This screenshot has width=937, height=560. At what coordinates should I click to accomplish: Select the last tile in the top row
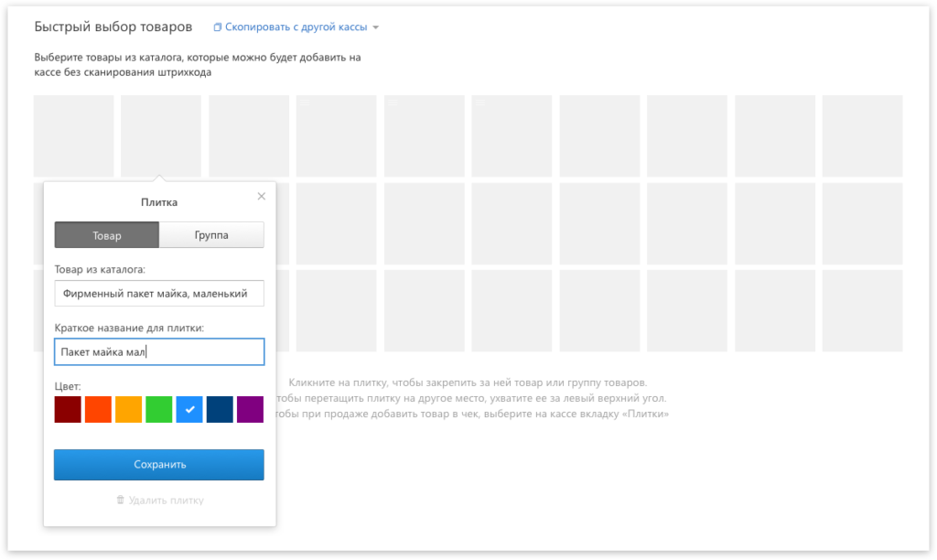pos(862,135)
